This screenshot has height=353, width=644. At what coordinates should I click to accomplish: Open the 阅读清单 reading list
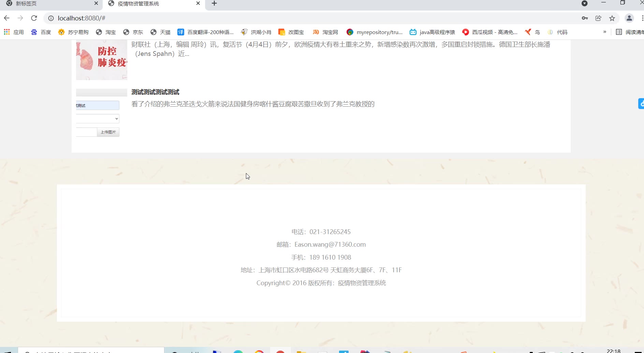[x=630, y=32]
